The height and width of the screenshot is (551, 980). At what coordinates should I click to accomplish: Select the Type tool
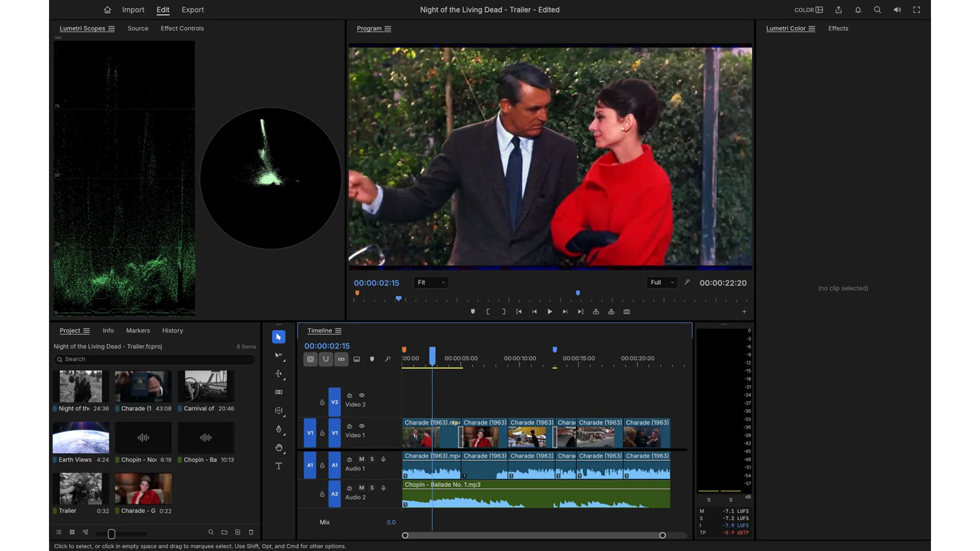click(279, 466)
